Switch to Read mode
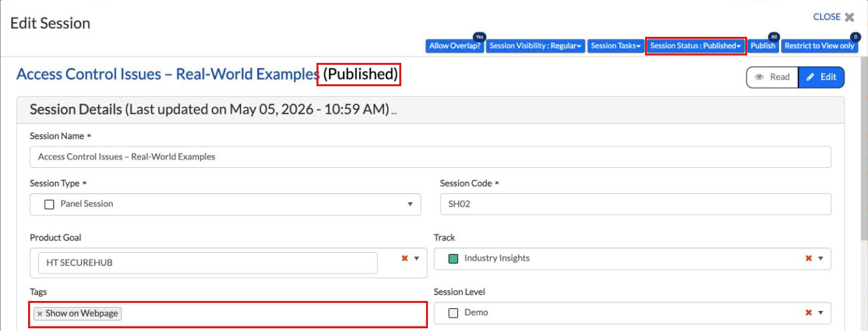 coord(772,77)
